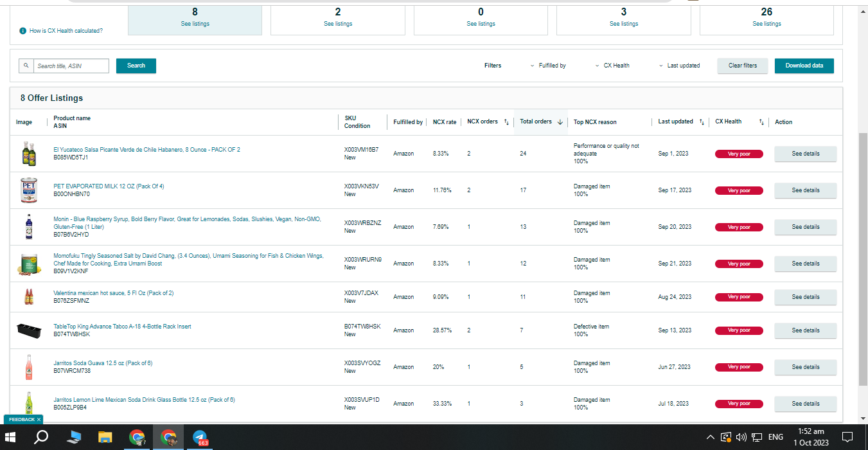Expand the Fulfilled by filter dropdown
The image size is (868, 450).
pos(548,66)
